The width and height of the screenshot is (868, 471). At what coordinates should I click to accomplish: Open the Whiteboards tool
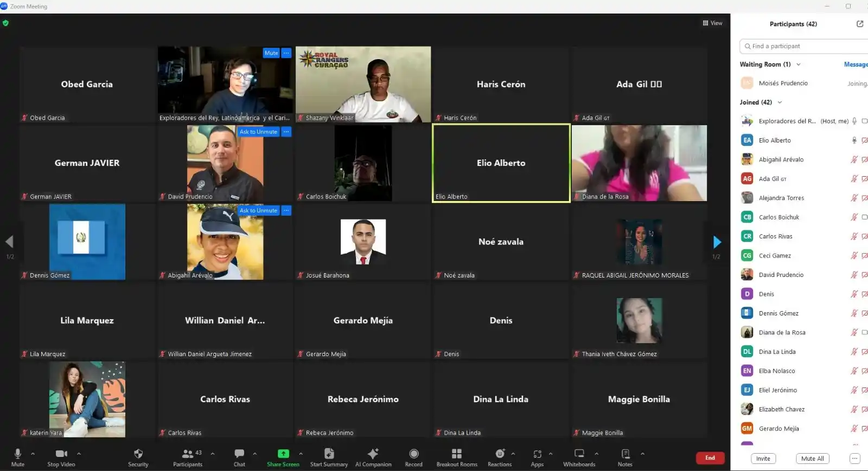click(579, 454)
